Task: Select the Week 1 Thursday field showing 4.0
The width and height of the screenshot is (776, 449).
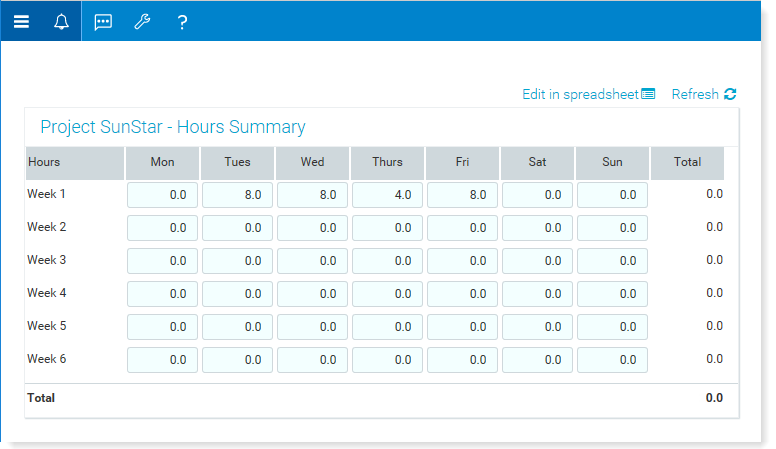Action: click(x=388, y=195)
